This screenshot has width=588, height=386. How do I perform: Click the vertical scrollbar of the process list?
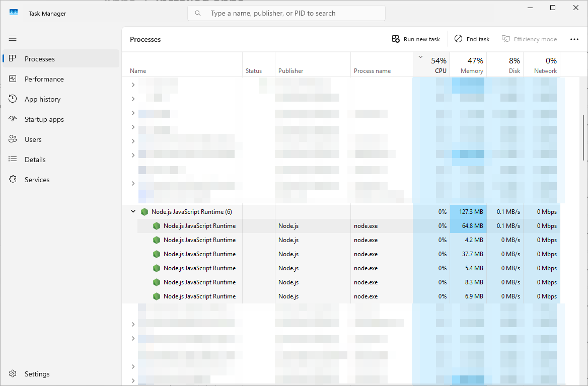(x=584, y=137)
